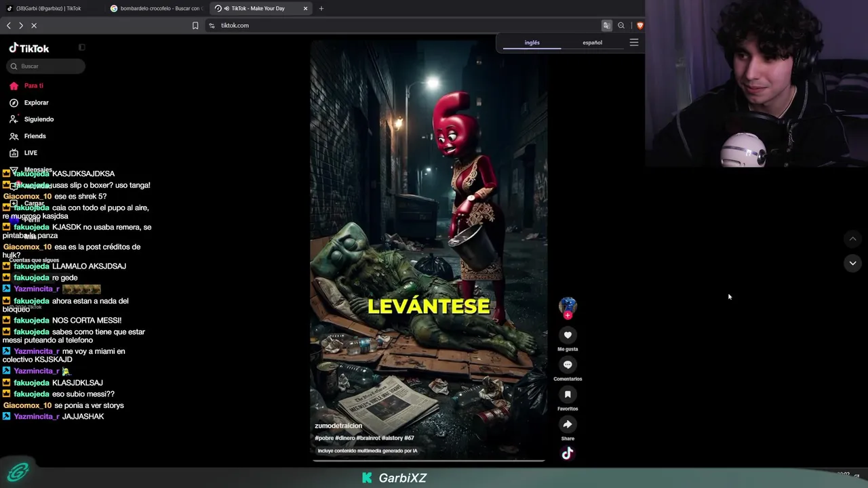Image resolution: width=868 pixels, height=488 pixels.
Task: Focus the Buscar search field
Action: [x=46, y=66]
